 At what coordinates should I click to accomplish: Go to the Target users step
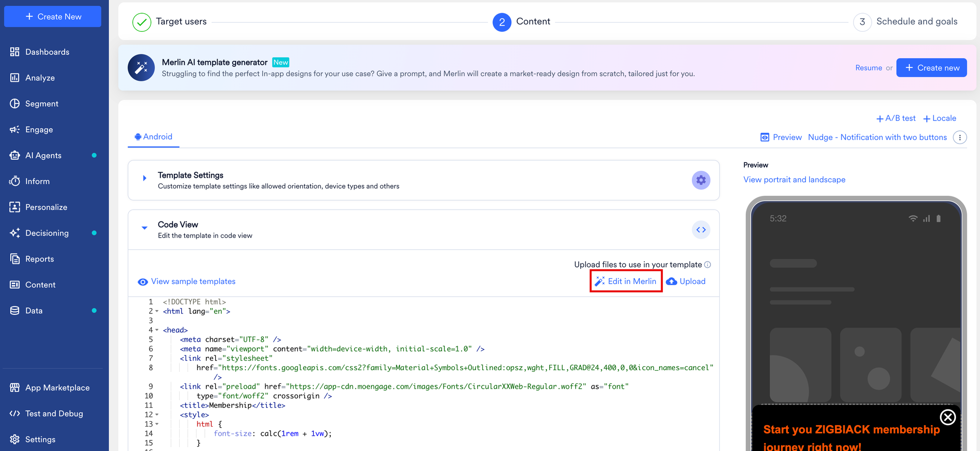pyautogui.click(x=170, y=22)
